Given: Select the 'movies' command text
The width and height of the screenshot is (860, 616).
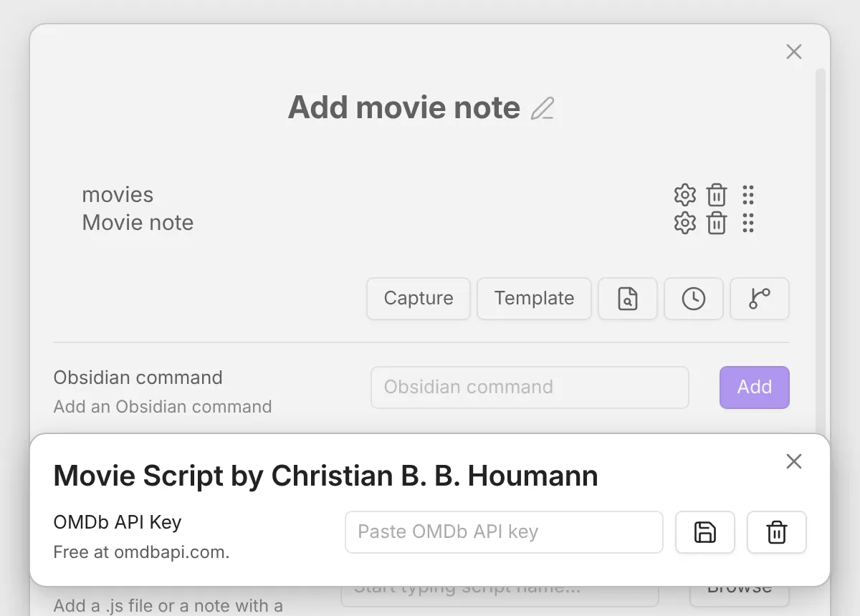Looking at the screenshot, I should [x=118, y=195].
